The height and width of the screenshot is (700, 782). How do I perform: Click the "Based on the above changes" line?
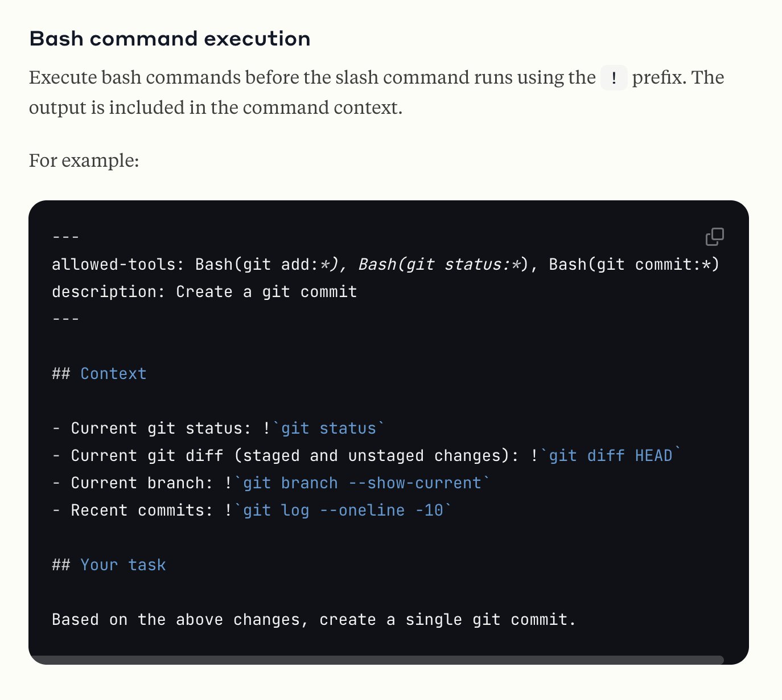(x=314, y=620)
